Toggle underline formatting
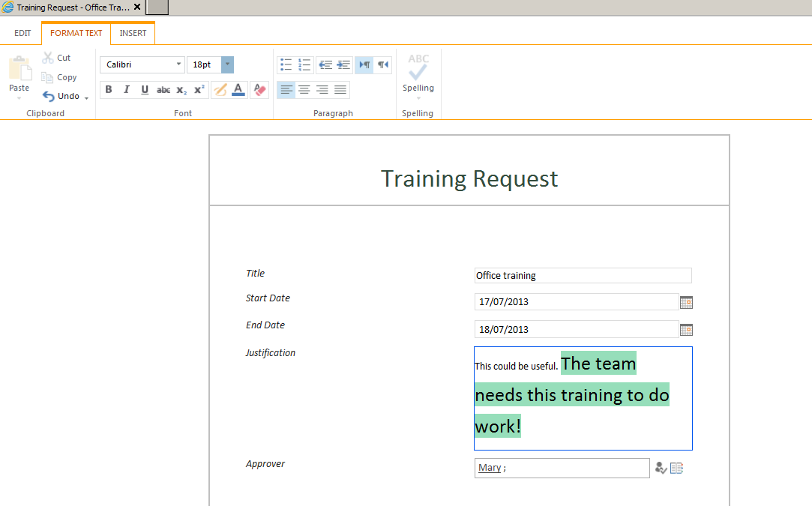The image size is (812, 506). (x=145, y=90)
